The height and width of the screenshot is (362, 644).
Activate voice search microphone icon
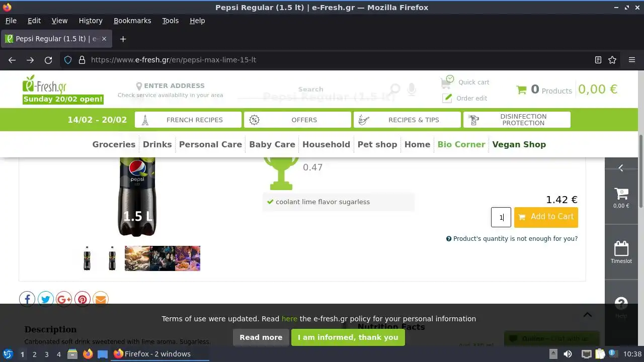[412, 89]
